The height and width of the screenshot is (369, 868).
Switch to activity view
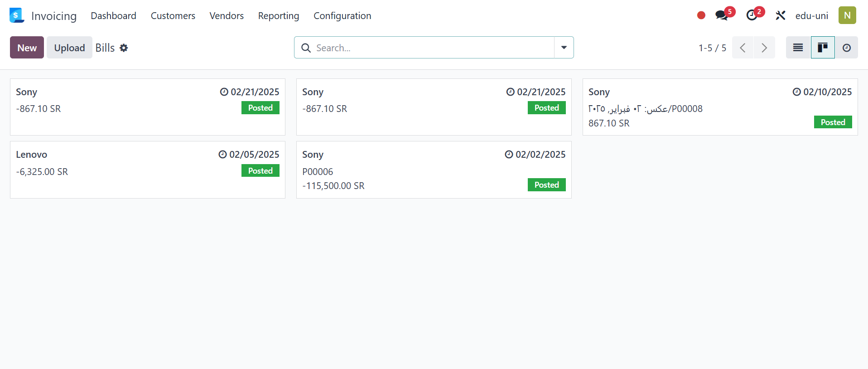tap(847, 48)
